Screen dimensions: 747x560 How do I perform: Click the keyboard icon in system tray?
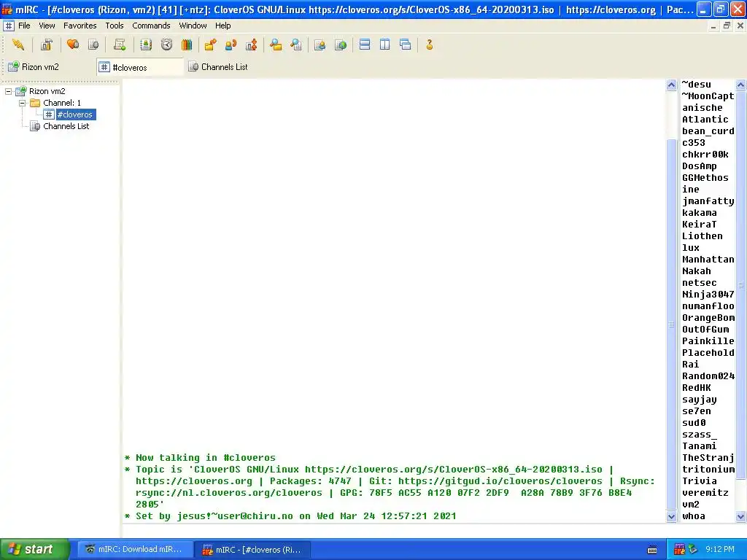(652, 550)
